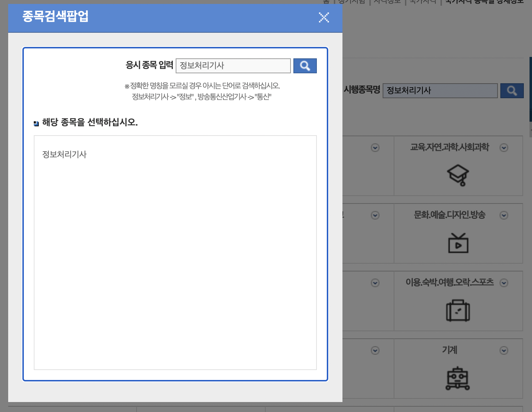This screenshot has height=412, width=532.
Task: Focus the 응시 종목 입력 text field
Action: point(233,66)
